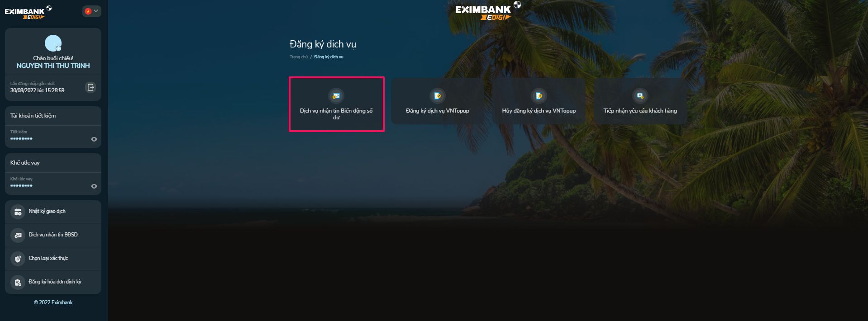Click the Chọn loại xác thực shield icon
The width and height of the screenshot is (868, 321).
click(18, 259)
